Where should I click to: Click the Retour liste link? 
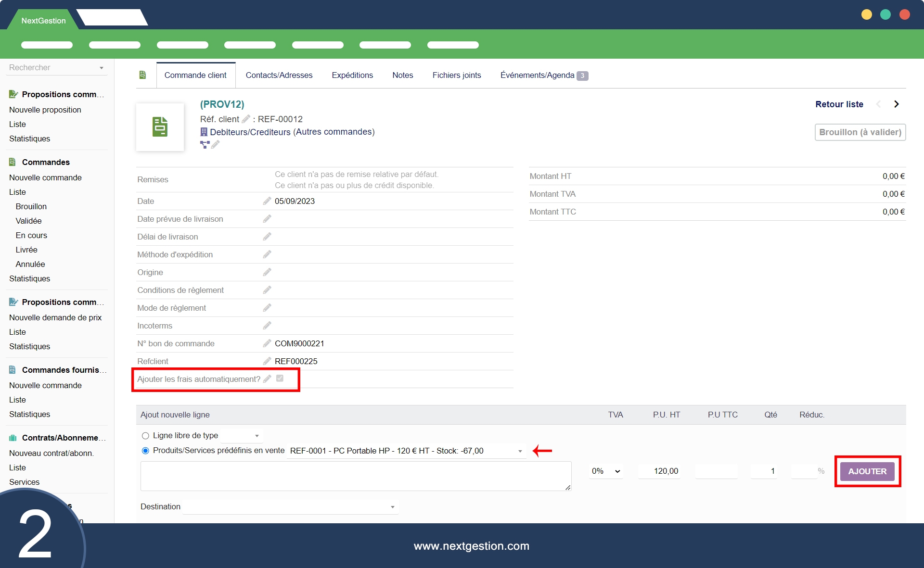[839, 104]
